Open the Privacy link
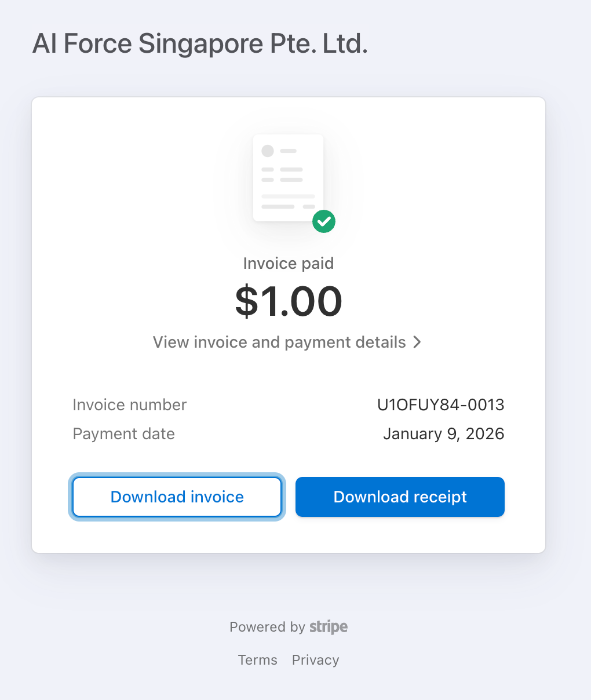The height and width of the screenshot is (700, 591). [x=315, y=659]
